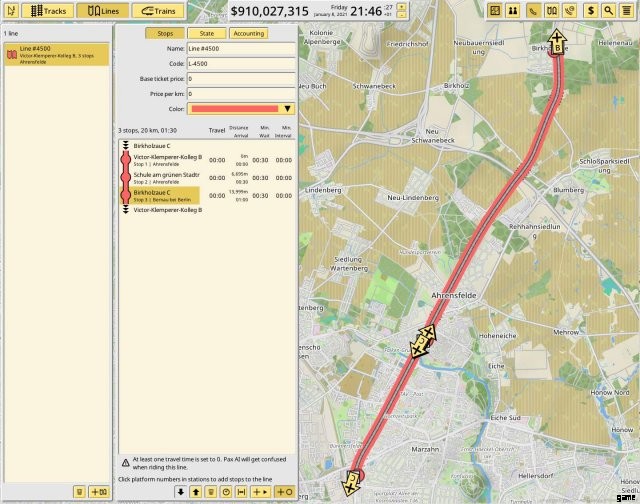Image resolution: width=640 pixels, height=504 pixels.
Task: Switch to the State tab
Action: [207, 33]
